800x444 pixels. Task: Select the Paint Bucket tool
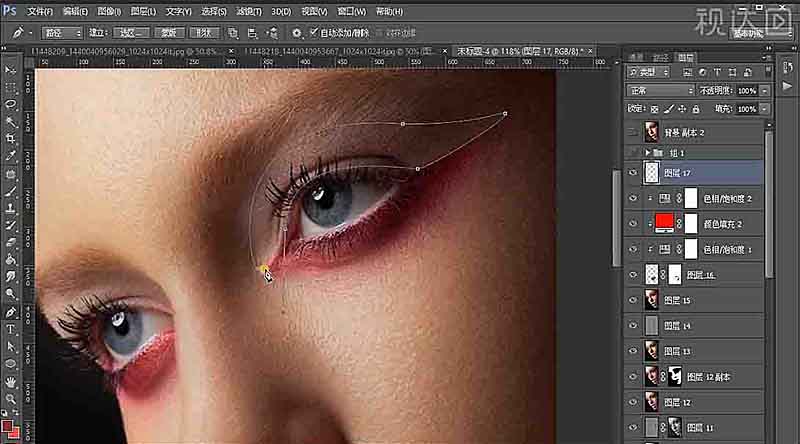click(x=10, y=260)
